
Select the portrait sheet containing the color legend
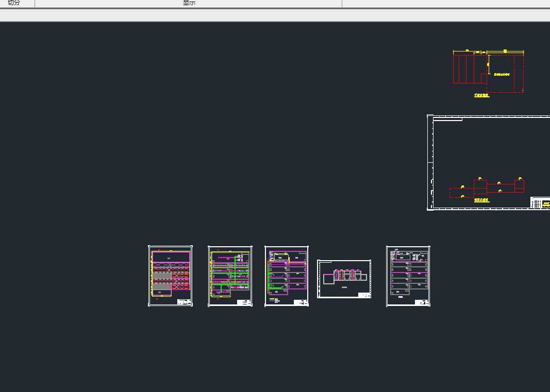(287, 276)
